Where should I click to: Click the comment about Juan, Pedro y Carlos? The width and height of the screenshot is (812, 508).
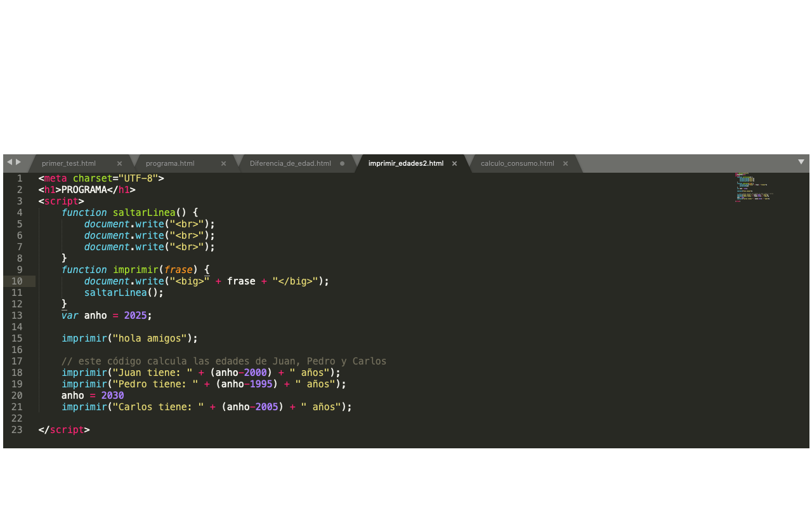click(x=224, y=361)
